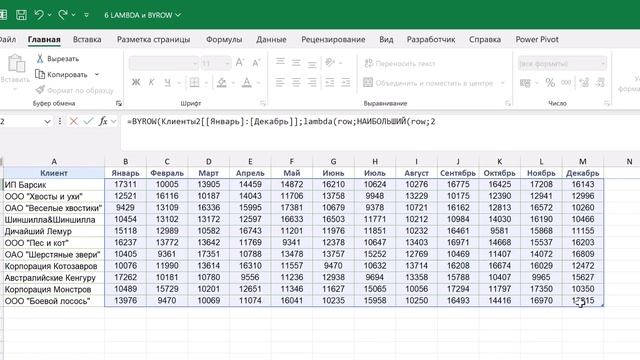Click the Копировать (Copy) button
The image size is (640, 360).
point(62,75)
